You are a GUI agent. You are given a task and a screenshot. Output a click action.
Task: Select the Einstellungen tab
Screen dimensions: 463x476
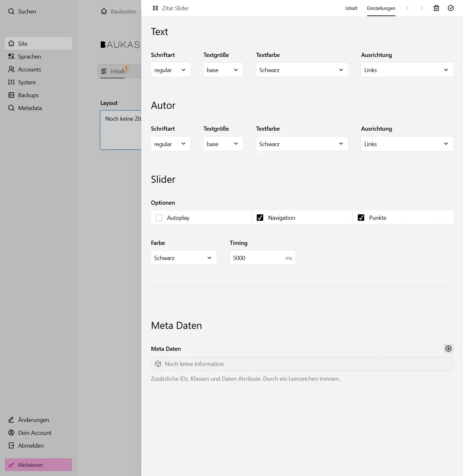(x=381, y=8)
